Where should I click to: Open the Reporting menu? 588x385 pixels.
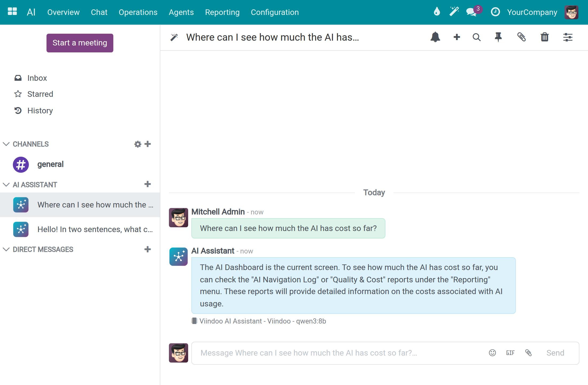pyautogui.click(x=222, y=12)
